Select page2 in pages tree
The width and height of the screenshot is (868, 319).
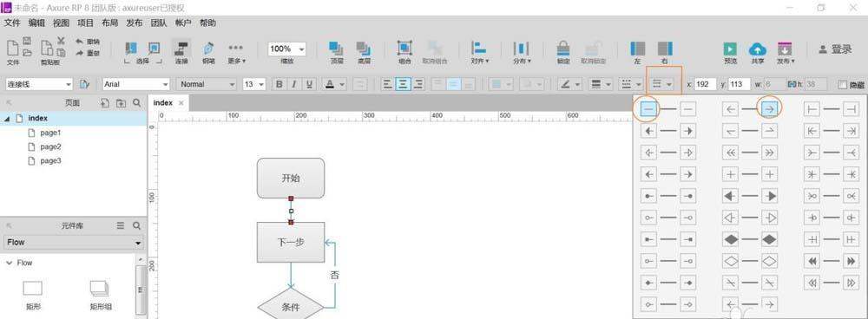click(50, 146)
